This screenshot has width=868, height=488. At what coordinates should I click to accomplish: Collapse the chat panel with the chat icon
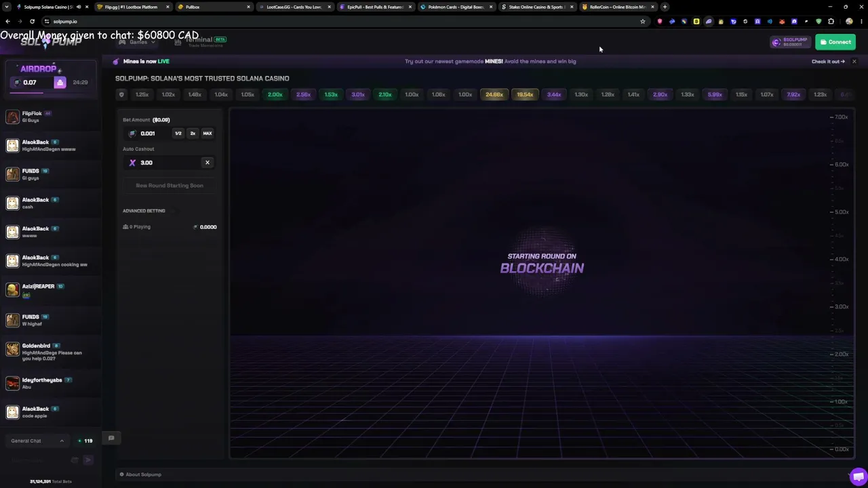111,438
